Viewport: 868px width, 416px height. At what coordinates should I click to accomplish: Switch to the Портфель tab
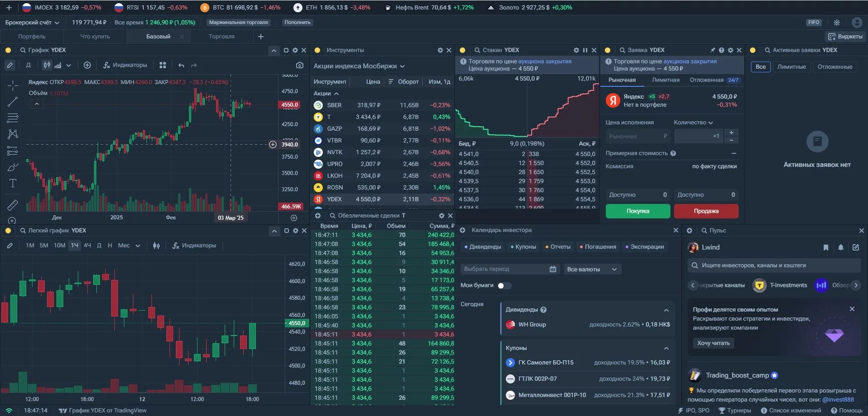[x=32, y=37]
